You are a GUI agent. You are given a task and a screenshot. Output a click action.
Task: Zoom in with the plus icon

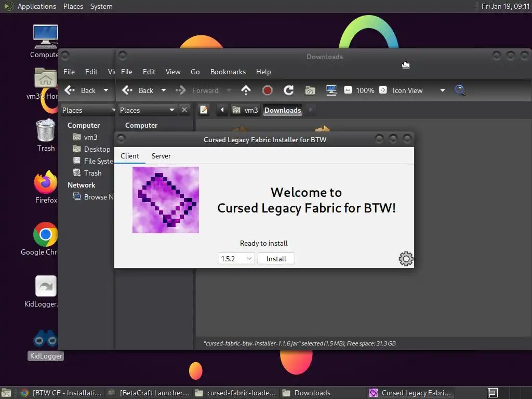pos(383,90)
